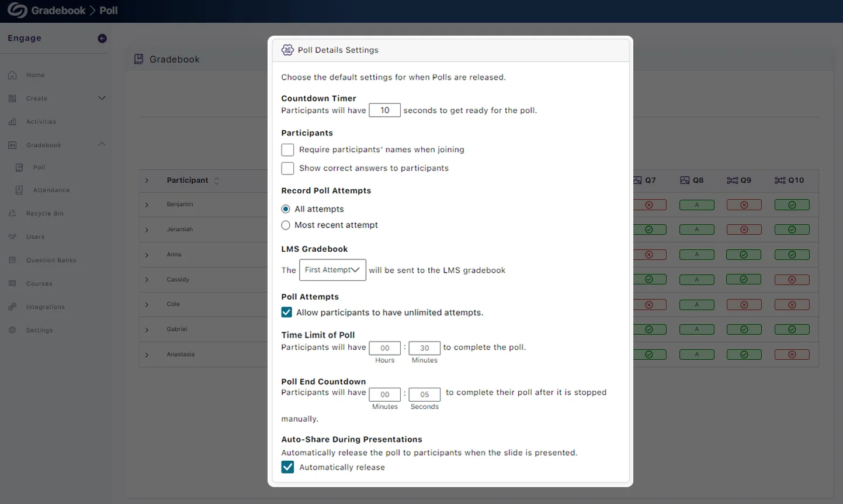Click the countdown timer seconds field
The width and height of the screenshot is (843, 504).
(385, 110)
